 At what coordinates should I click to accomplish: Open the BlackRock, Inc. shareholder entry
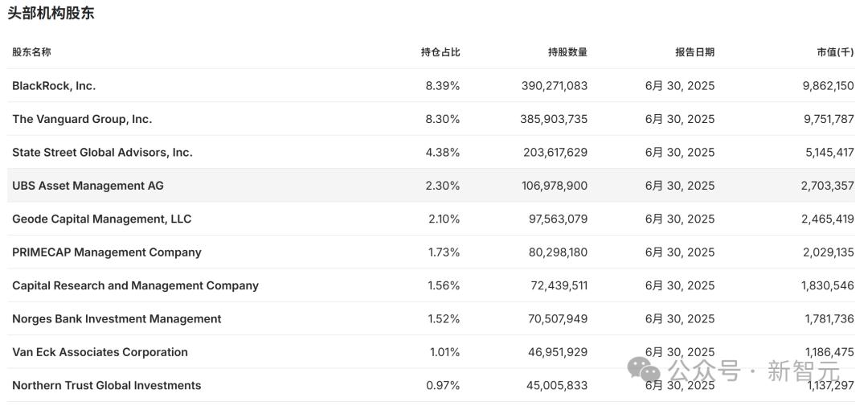(54, 86)
